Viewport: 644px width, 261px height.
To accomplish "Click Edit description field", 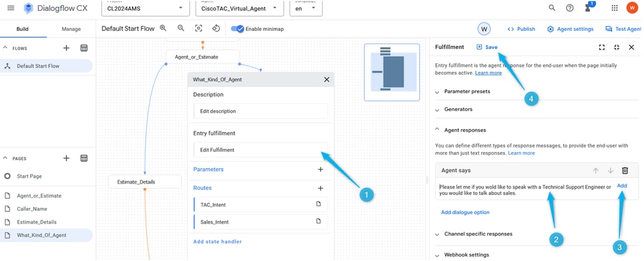I will pos(261,111).
